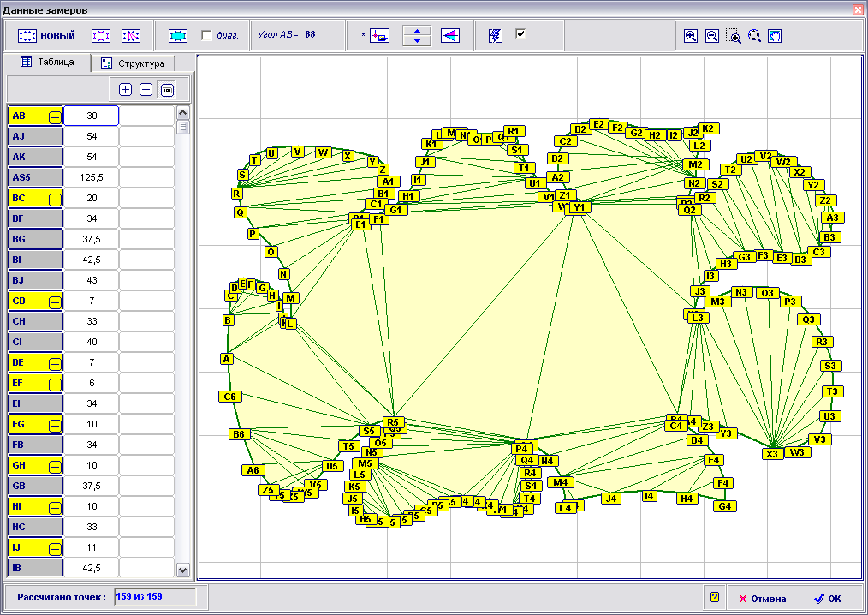Enable the диаг. checkbox
Viewport: 868px width, 615px height.
pyautogui.click(x=206, y=36)
